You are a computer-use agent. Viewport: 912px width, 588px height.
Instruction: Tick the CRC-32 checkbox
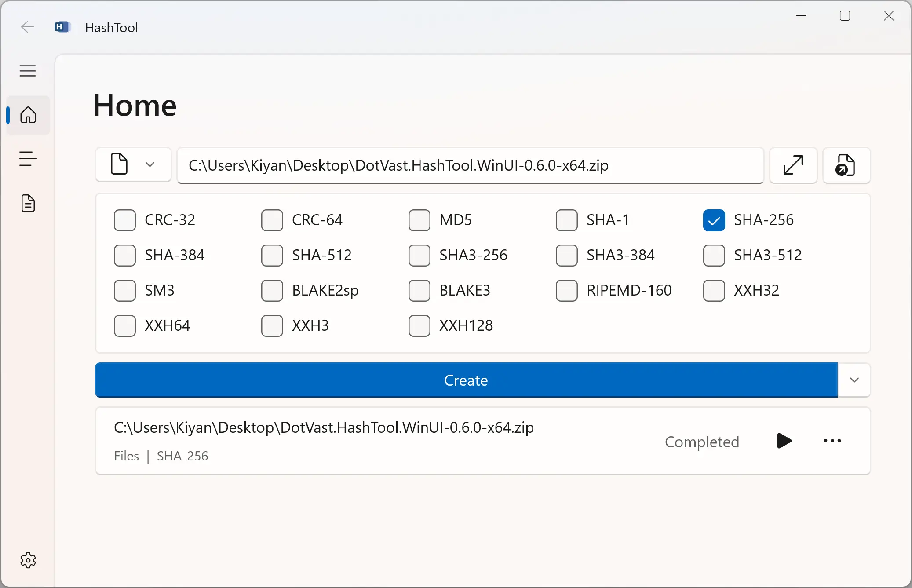(124, 220)
